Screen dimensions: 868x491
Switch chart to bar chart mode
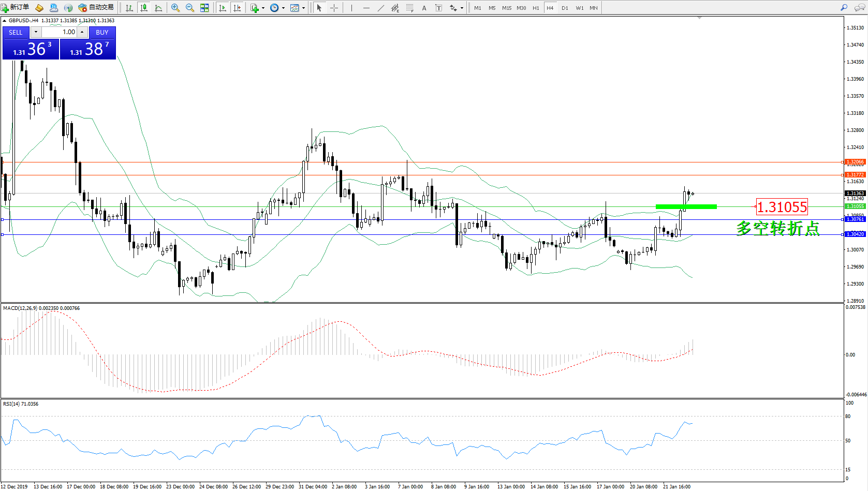pos(129,8)
